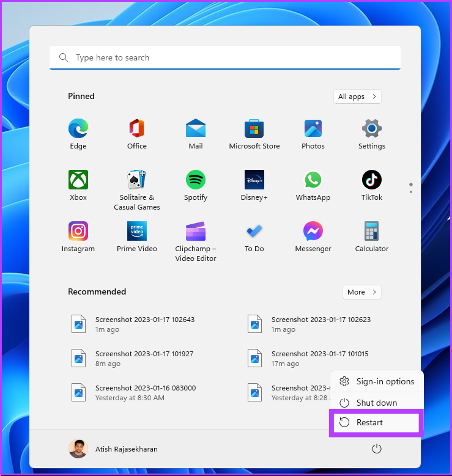Expand the All apps list
The width and height of the screenshot is (452, 476).
[358, 97]
